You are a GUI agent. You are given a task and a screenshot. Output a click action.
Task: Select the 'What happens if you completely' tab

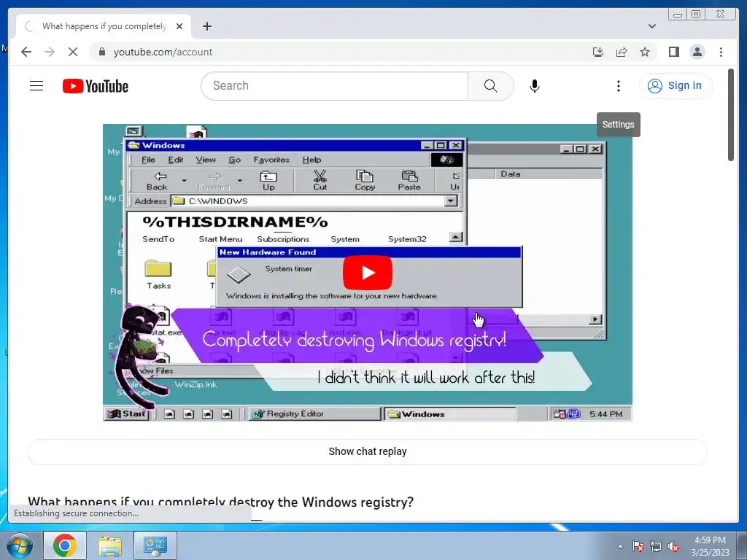click(104, 26)
